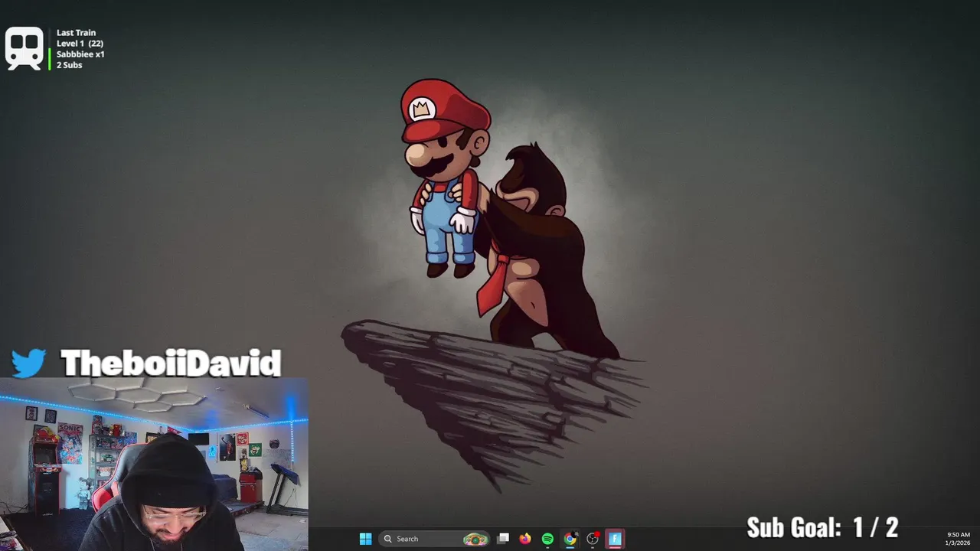Open OBS Studio from the taskbar
980x551 pixels.
[593, 539]
